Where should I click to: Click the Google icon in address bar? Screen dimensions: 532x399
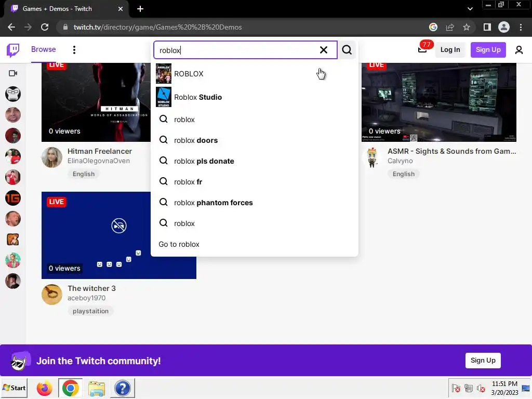433,27
